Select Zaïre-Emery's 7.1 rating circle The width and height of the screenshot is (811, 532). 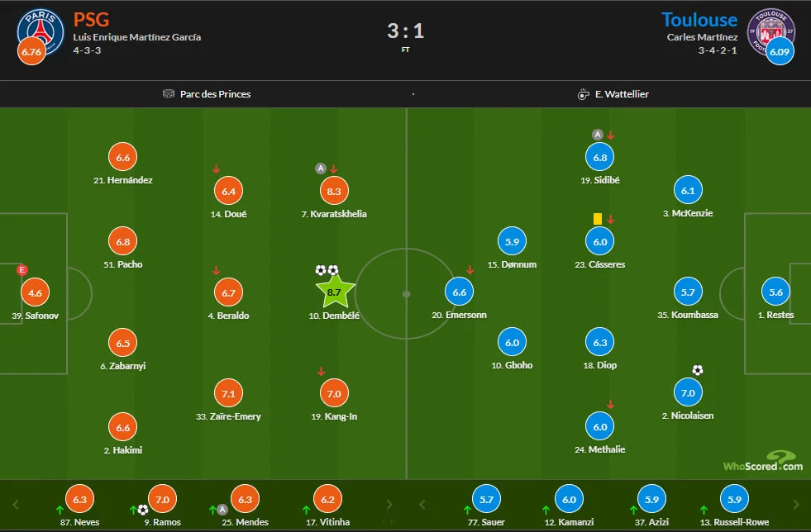point(229,392)
